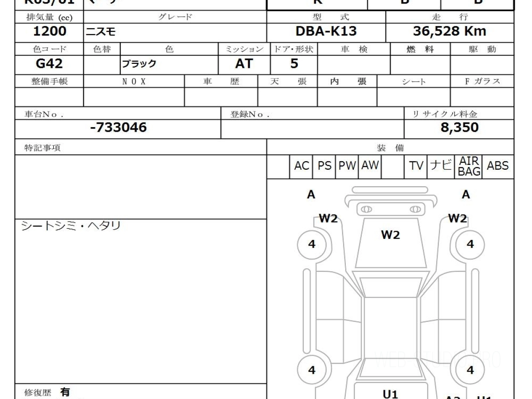Click the PW equipment box

click(x=348, y=166)
